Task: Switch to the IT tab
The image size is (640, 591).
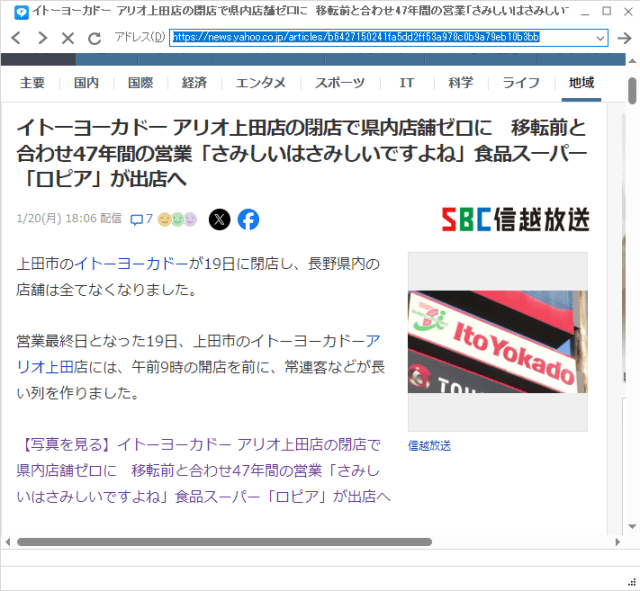Action: [x=407, y=83]
